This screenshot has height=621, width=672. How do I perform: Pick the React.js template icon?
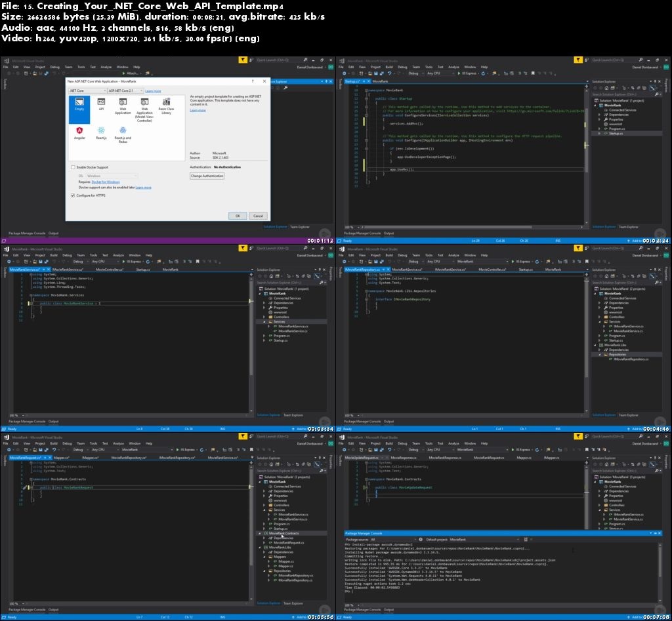pyautogui.click(x=101, y=133)
